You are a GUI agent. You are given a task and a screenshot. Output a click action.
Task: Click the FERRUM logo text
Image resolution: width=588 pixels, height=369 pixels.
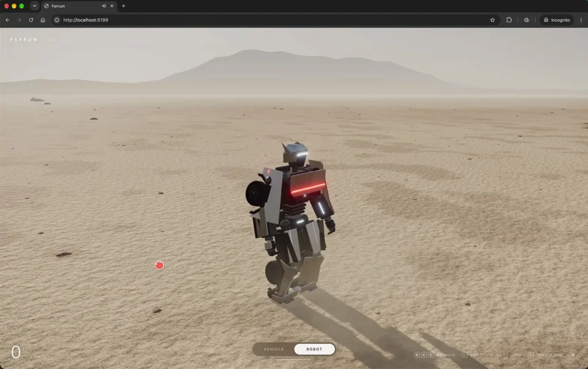24,39
